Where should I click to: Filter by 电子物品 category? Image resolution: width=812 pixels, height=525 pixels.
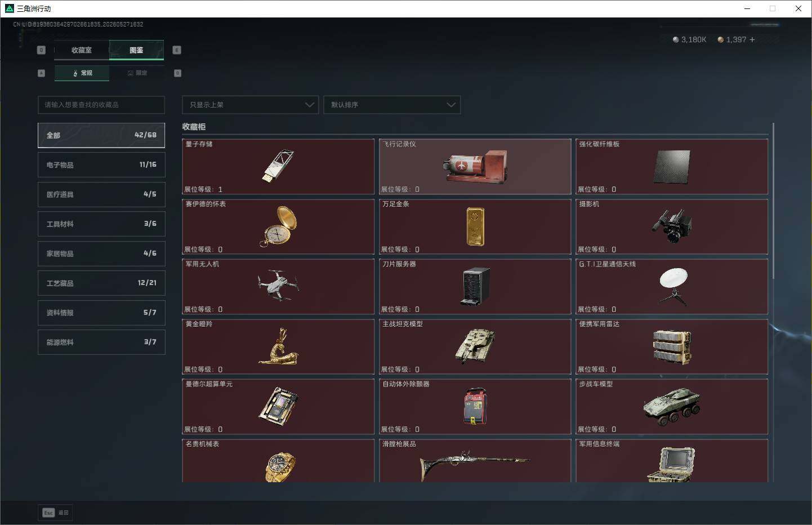coord(101,164)
